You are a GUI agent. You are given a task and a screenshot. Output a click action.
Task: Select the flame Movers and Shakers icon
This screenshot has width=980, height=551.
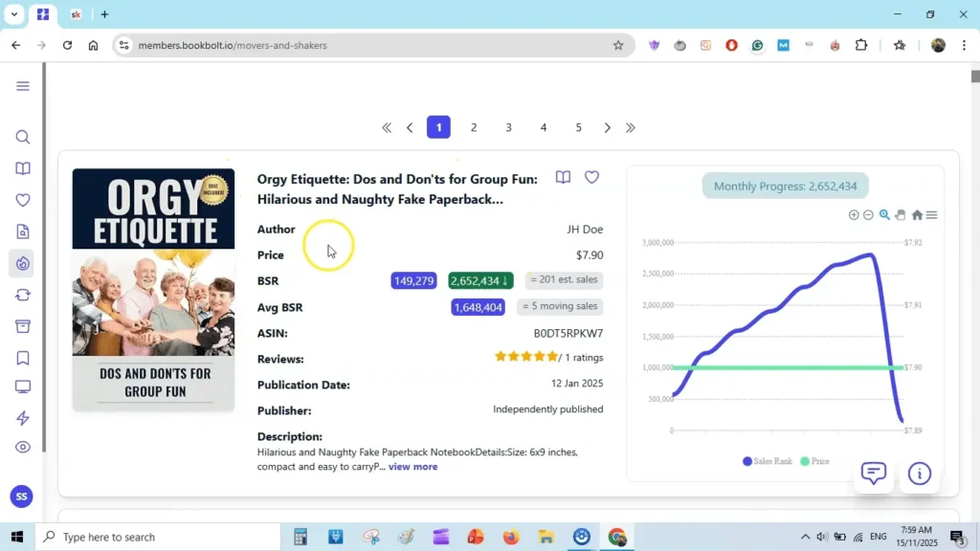pyautogui.click(x=23, y=263)
